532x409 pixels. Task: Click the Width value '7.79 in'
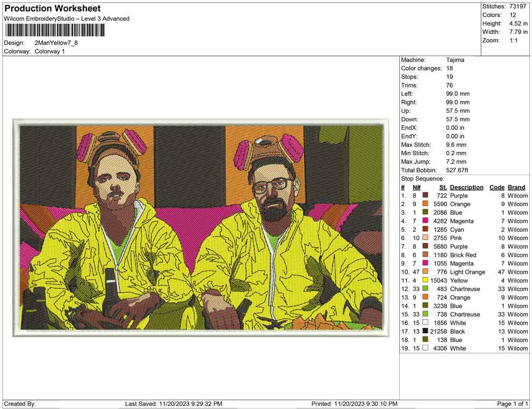point(518,32)
